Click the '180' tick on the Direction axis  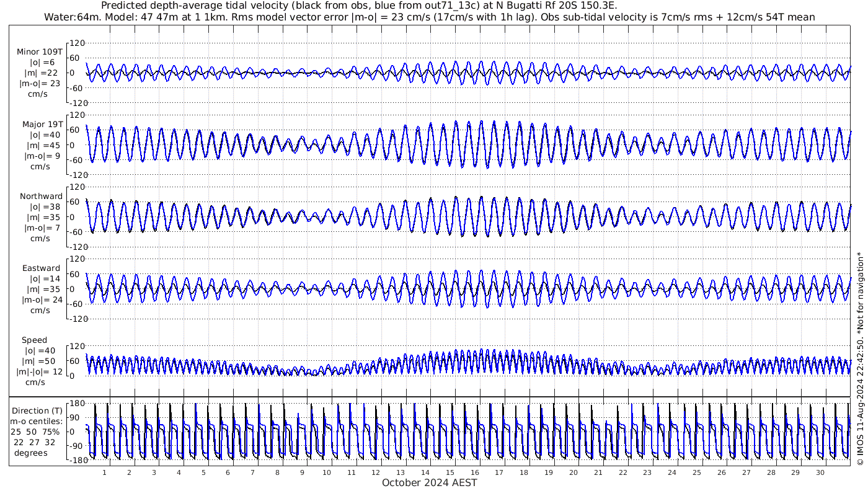(77, 405)
